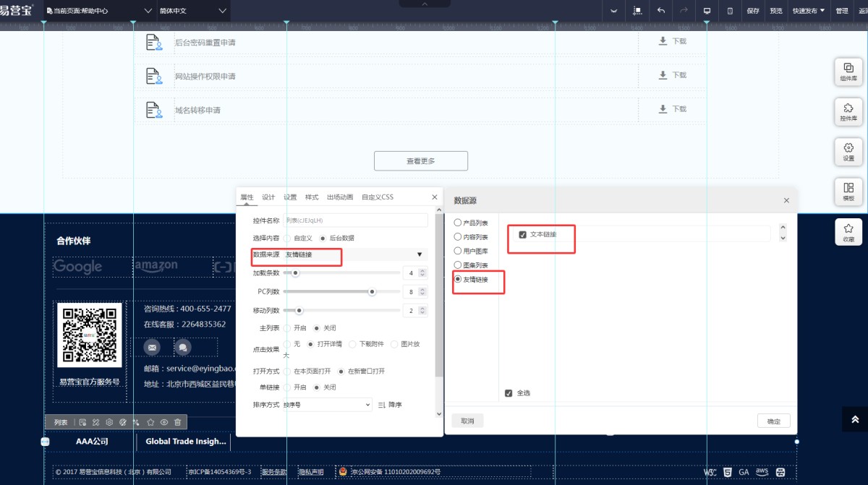Switch to mobile device preview icon
Viewport: 868px width, 485px height.
point(730,11)
